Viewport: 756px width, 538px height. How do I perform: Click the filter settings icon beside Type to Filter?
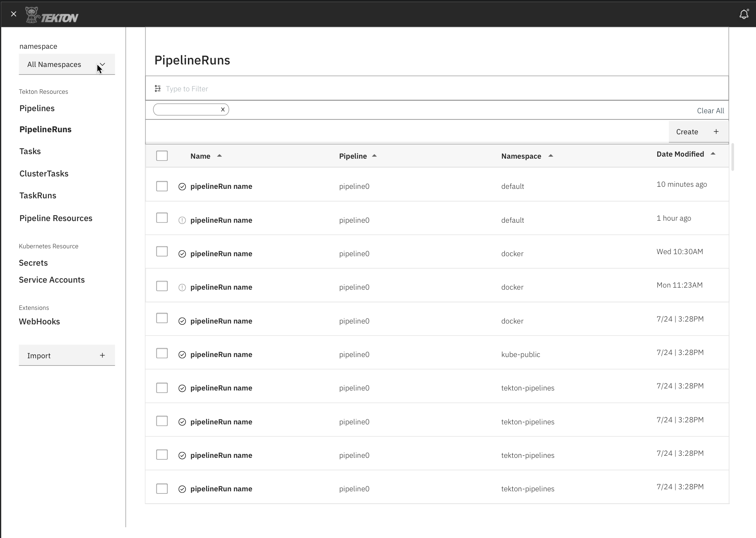click(x=157, y=88)
